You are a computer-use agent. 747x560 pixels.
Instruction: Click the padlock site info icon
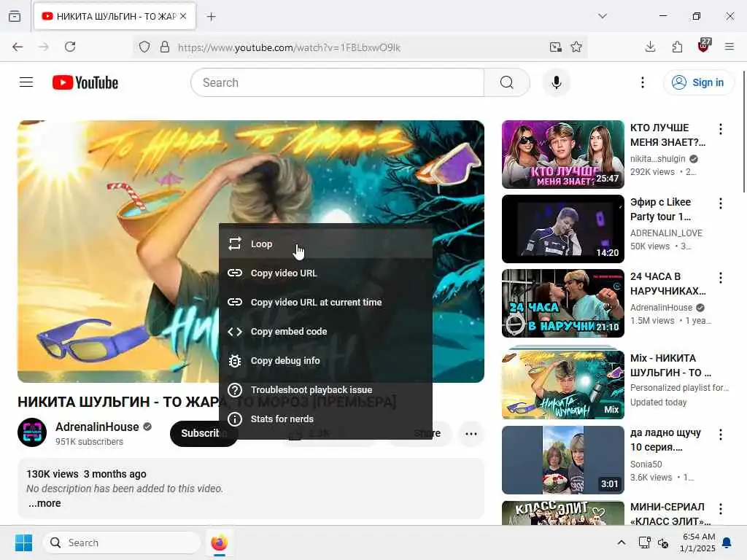point(165,47)
